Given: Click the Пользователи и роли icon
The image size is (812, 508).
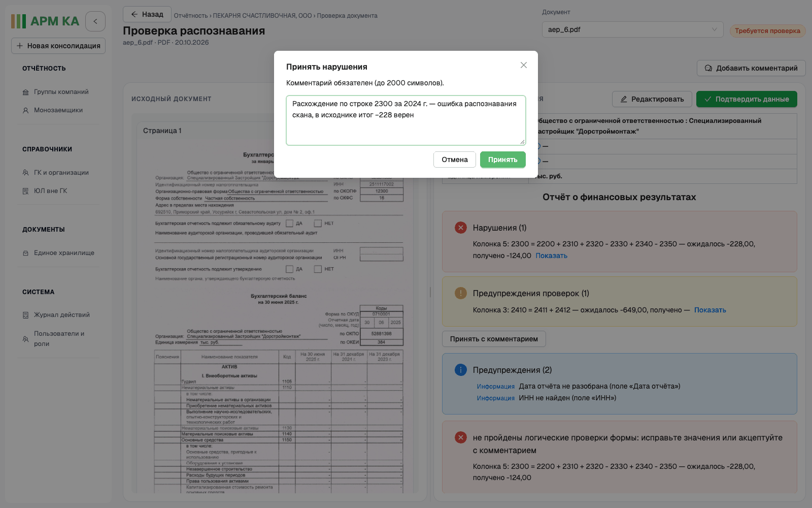Looking at the screenshot, I should 25,339.
